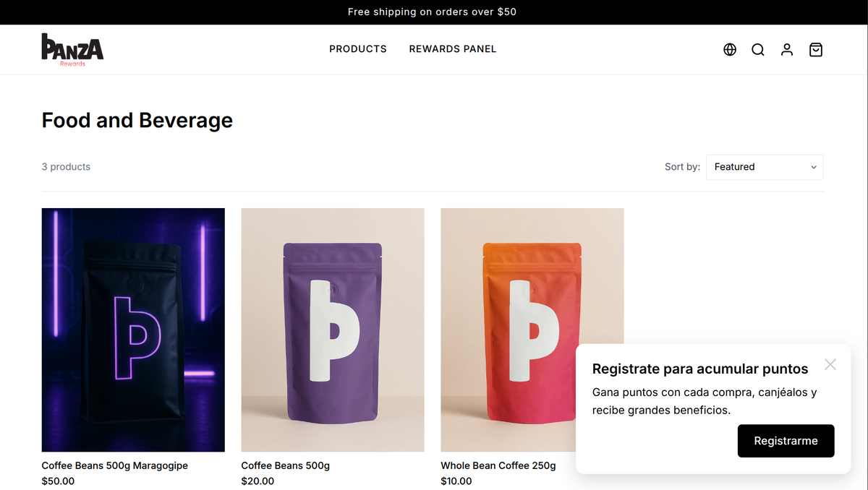Click the $10.00 Whole Bean price
Image resolution: width=868 pixels, height=490 pixels.
coord(456,481)
